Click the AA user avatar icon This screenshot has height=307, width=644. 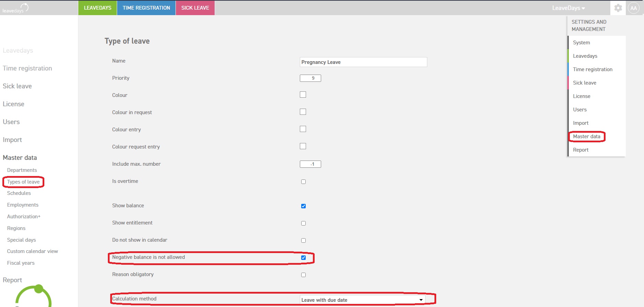point(633,8)
